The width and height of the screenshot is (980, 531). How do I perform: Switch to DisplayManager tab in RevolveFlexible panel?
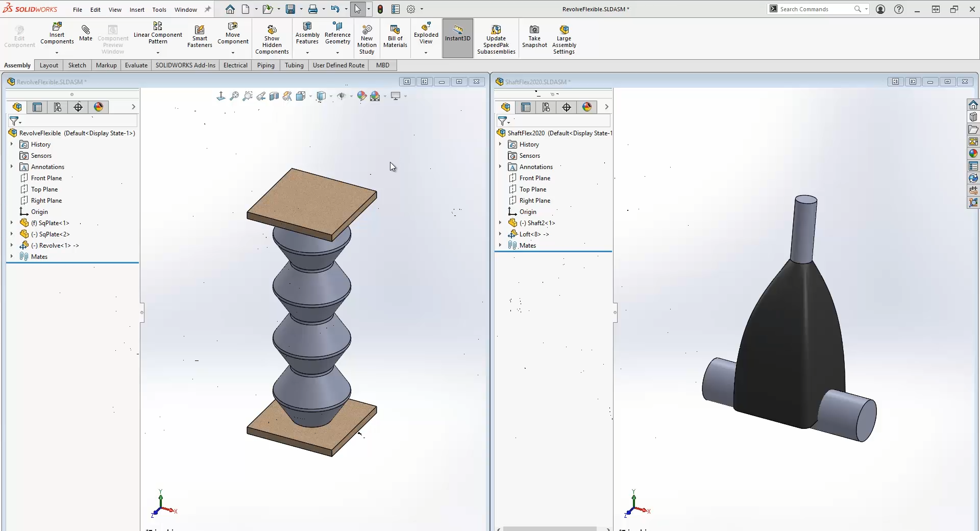tap(99, 107)
